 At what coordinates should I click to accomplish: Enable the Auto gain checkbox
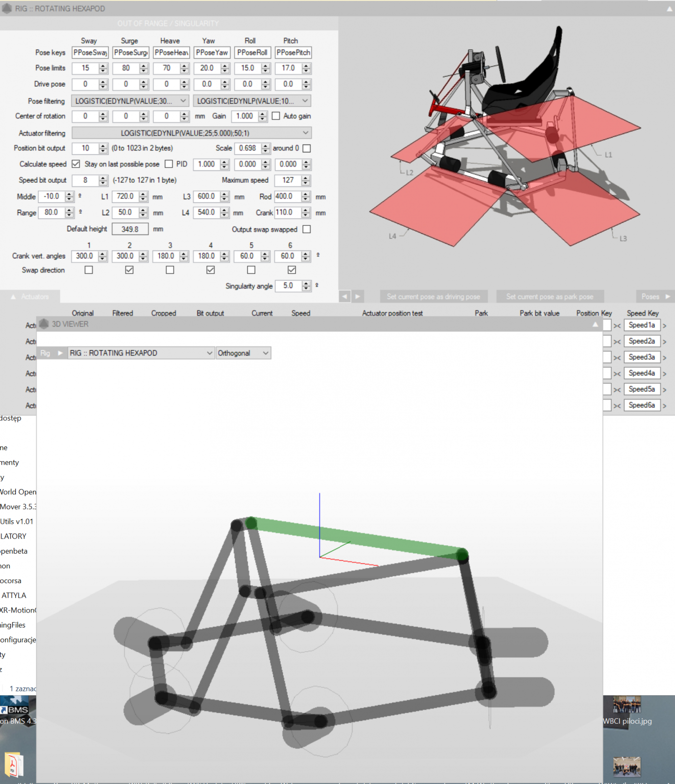coord(276,116)
